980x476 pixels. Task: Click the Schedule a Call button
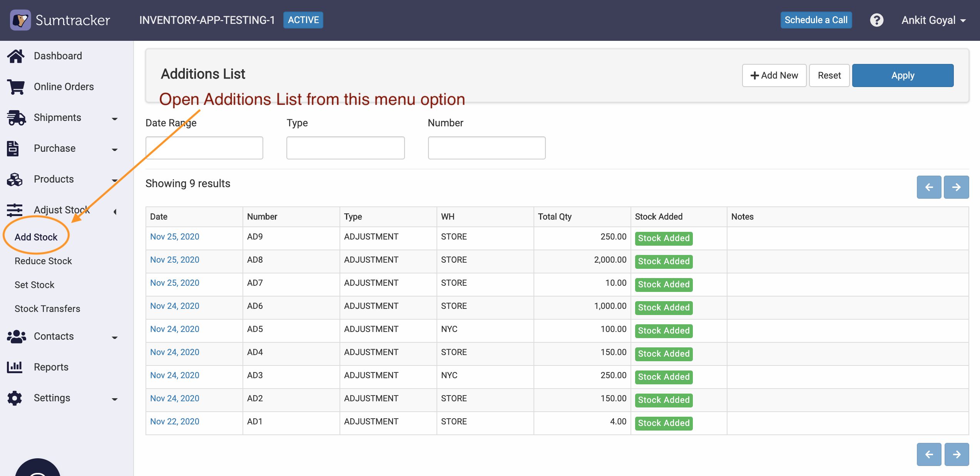pos(816,20)
